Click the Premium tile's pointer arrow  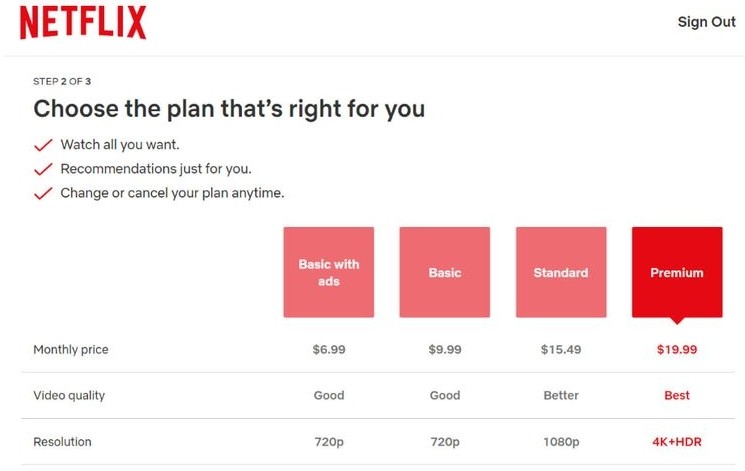677,321
